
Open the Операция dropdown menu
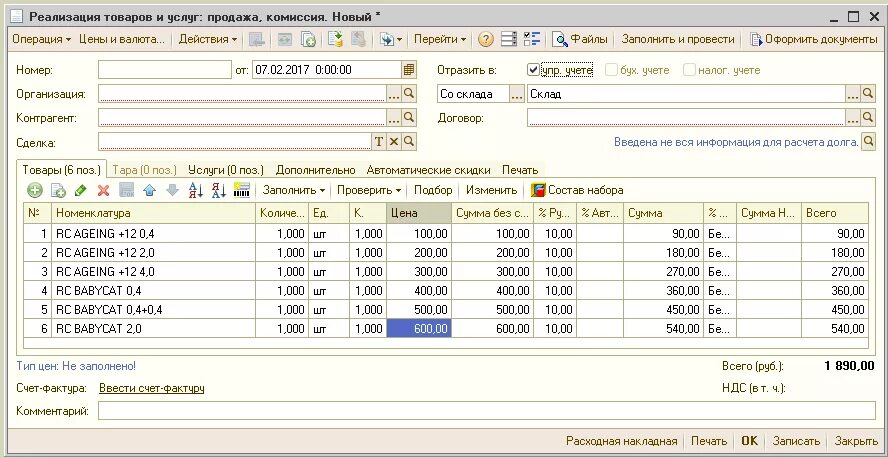(42, 39)
